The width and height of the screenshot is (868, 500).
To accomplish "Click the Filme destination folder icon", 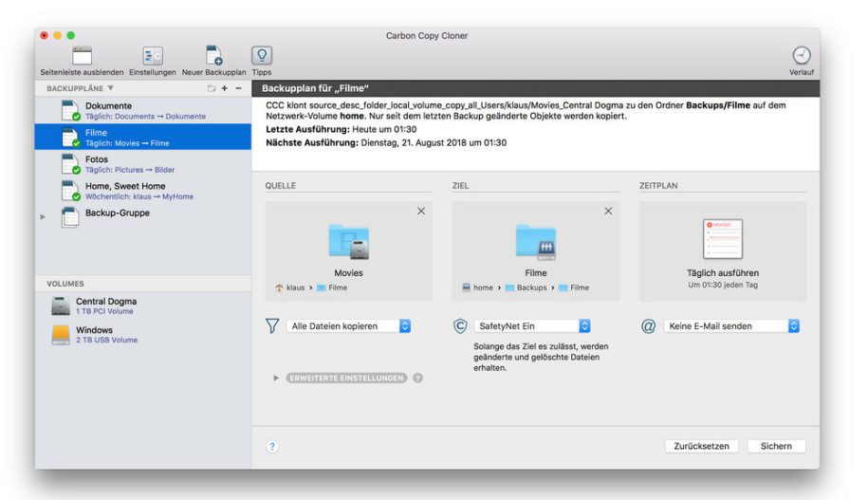I will pyautogui.click(x=536, y=242).
